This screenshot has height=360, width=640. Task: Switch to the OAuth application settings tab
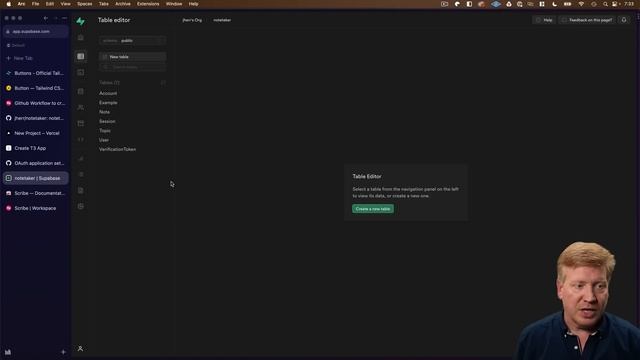pos(36,163)
